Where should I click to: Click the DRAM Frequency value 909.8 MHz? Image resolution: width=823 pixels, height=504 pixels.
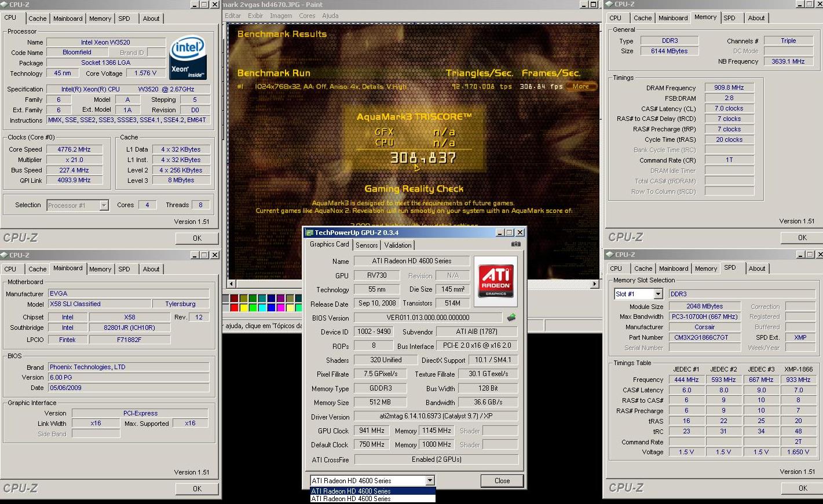point(729,87)
